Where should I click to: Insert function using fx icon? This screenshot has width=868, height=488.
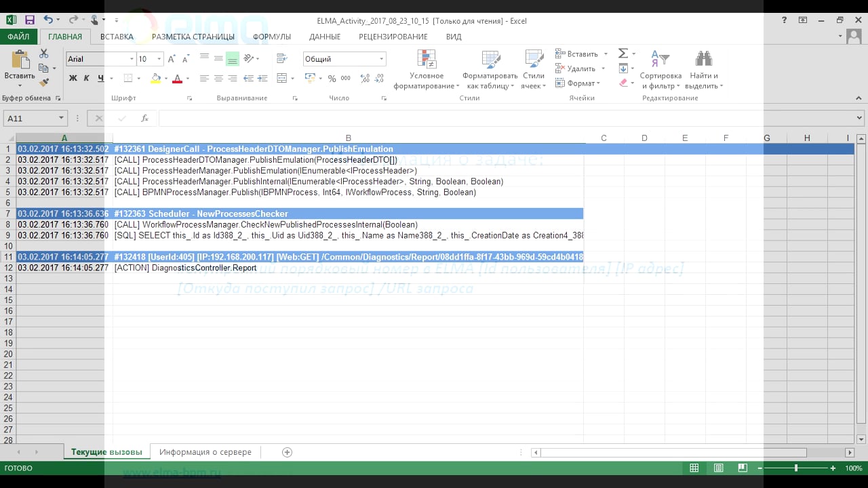tap(144, 118)
